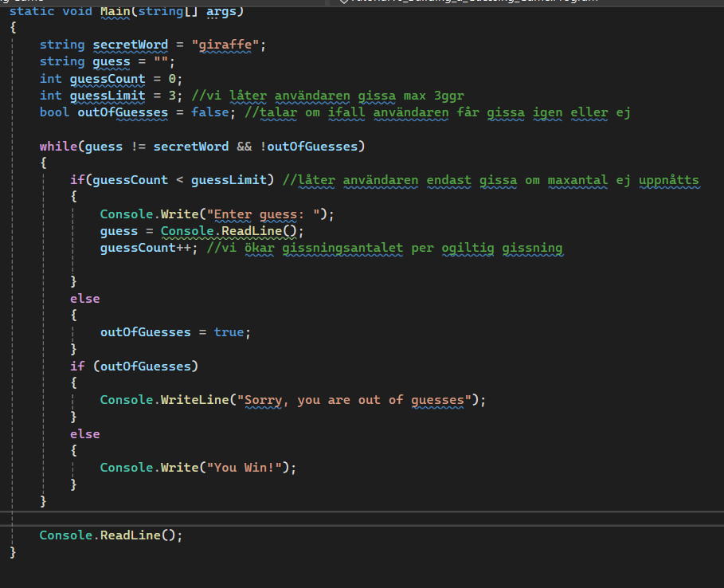The width and height of the screenshot is (724, 588).
Task: Click the comment beginning "talar om ifall"
Action: click(437, 112)
